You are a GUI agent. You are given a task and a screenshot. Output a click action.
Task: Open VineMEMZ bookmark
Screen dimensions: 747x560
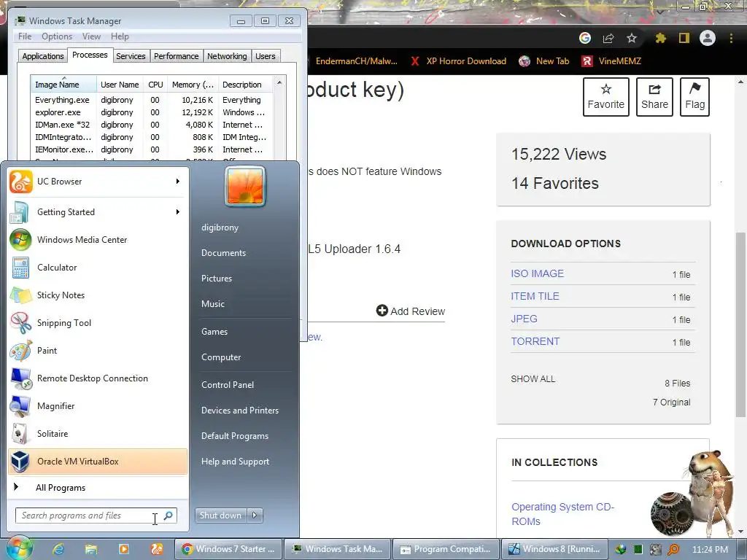(x=612, y=61)
